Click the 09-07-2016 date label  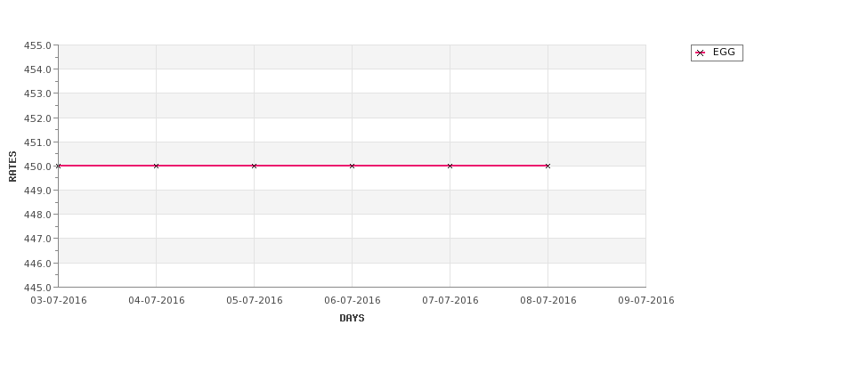coord(646,301)
